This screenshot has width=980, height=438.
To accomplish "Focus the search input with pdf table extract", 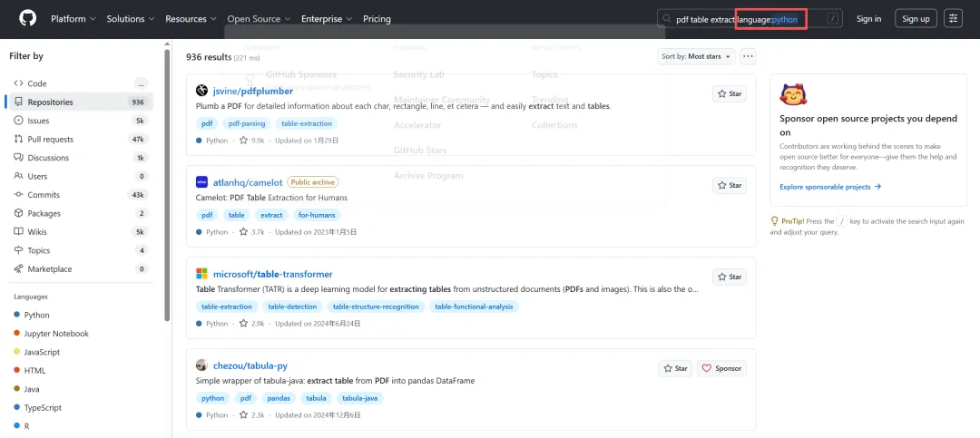I will 750,19.
